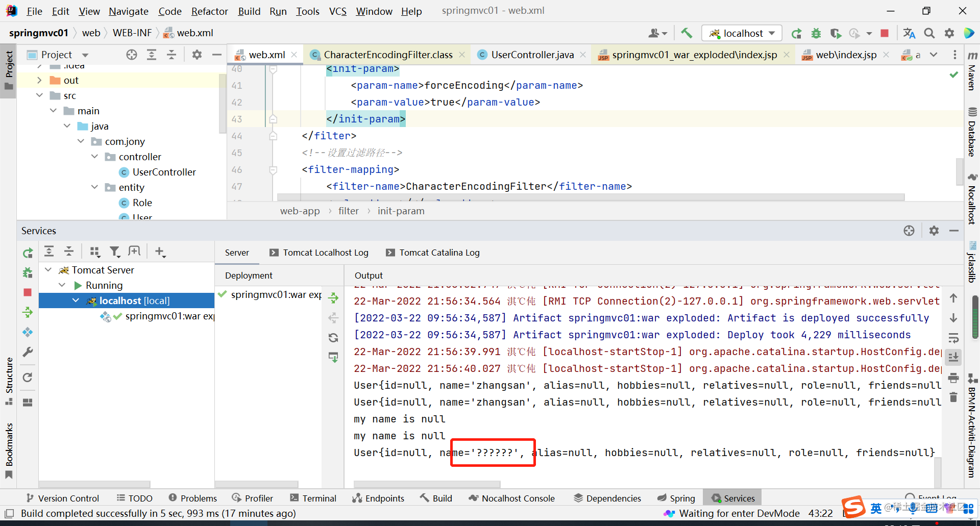Open the Project view dropdown arrow

(x=85, y=55)
